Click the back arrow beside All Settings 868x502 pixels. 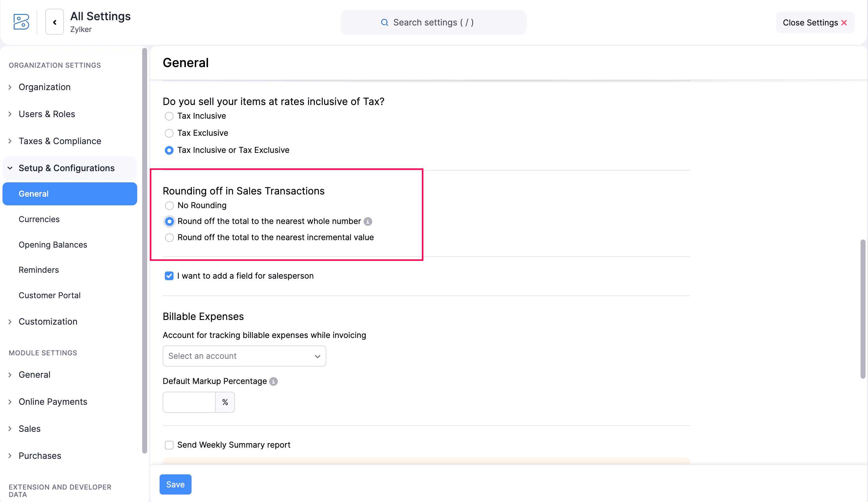click(x=54, y=22)
